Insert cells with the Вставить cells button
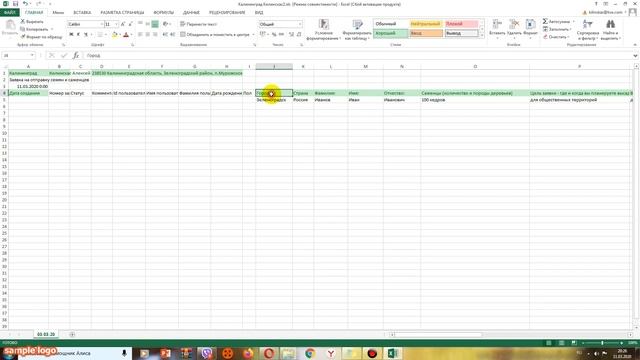 pyautogui.click(x=497, y=29)
